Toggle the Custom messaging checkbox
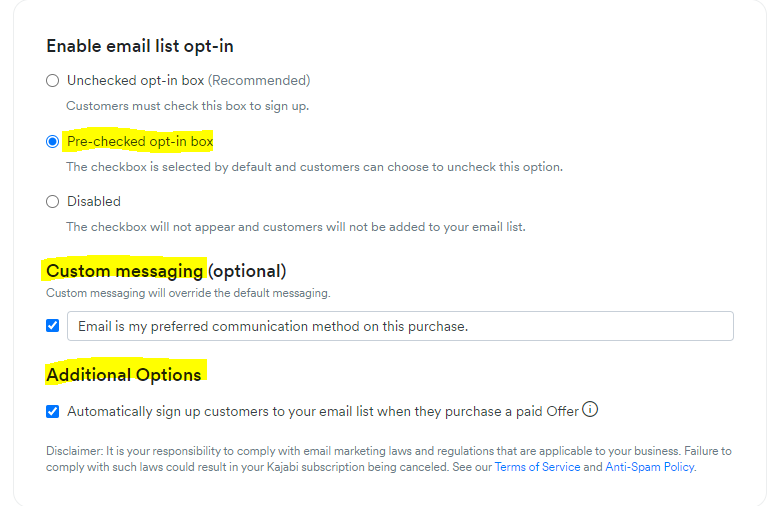Screen dimensions: 772x506 53,326
